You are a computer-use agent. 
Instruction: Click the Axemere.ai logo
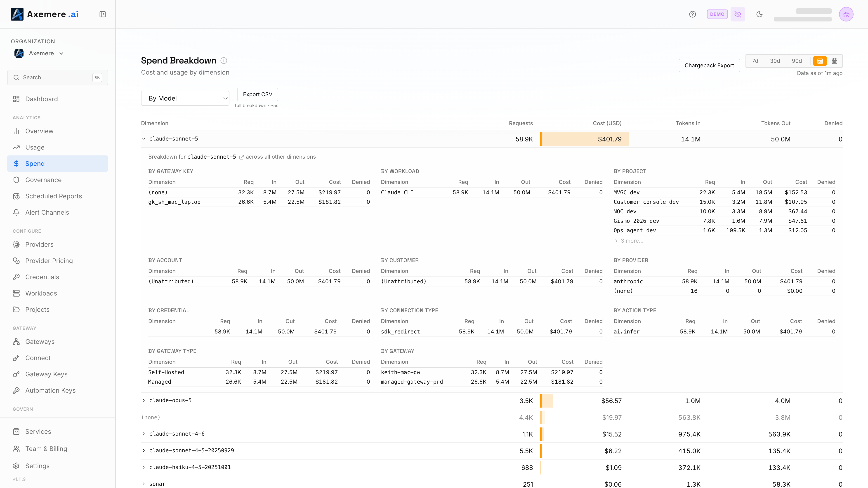coord(45,14)
